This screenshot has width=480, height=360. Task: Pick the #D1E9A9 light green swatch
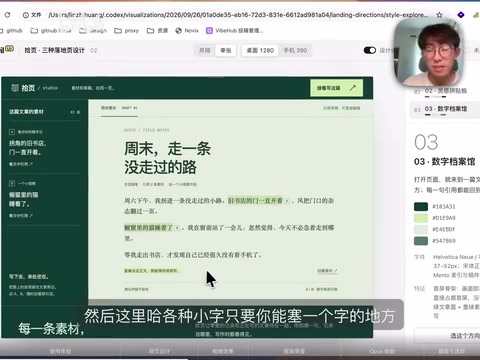pos(421,218)
